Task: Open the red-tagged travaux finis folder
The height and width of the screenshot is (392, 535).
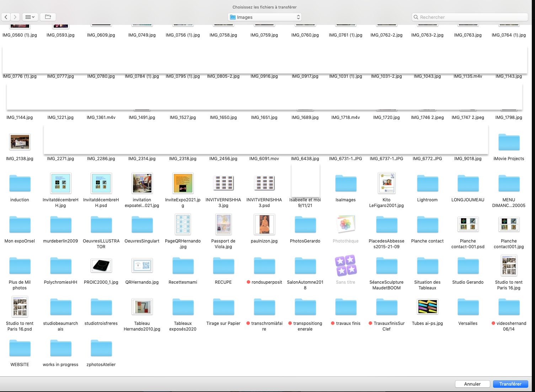Action: [x=346, y=307]
